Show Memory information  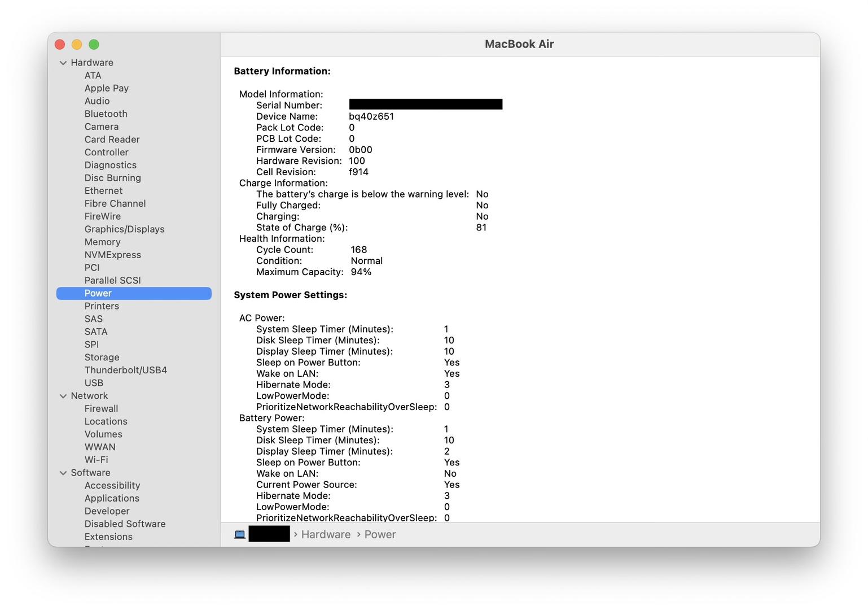point(102,242)
